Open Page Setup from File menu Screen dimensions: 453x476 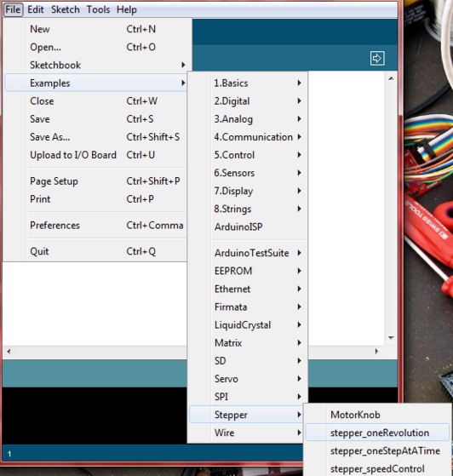coord(96,181)
